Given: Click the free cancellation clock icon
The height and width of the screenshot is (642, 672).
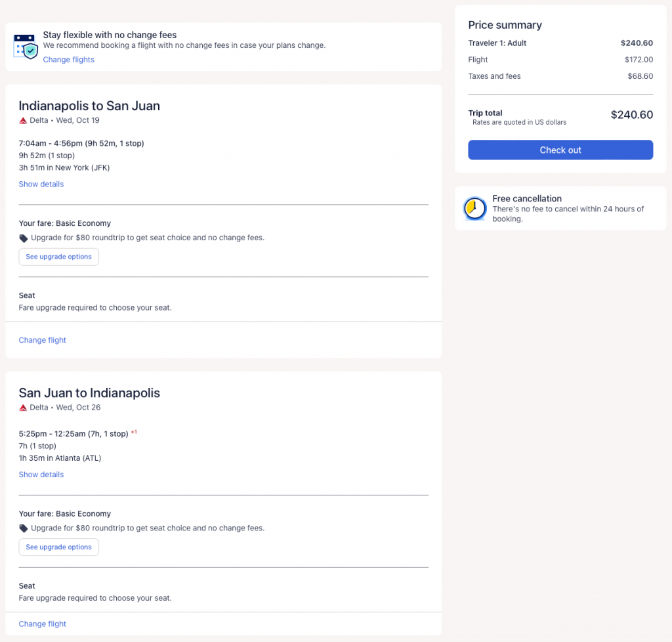Looking at the screenshot, I should (472, 209).
